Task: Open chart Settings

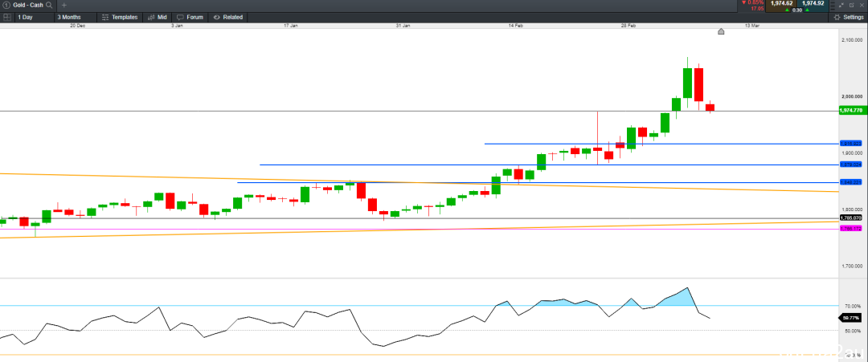Action: point(849,17)
